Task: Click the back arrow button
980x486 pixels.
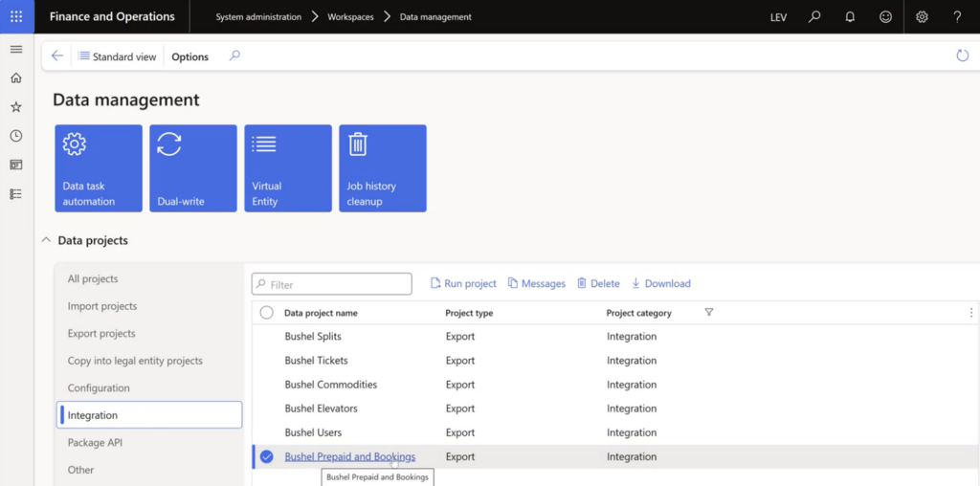Action: [56, 56]
